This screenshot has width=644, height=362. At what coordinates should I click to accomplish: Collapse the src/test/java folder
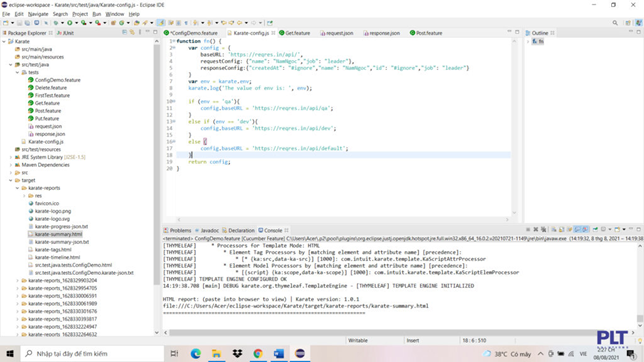tap(11, 65)
